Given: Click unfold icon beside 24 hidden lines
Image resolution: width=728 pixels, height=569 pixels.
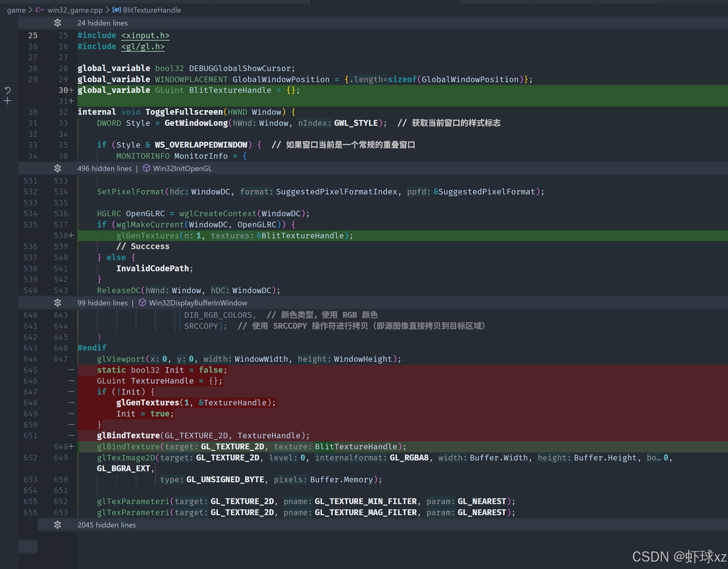Looking at the screenshot, I should tap(57, 23).
